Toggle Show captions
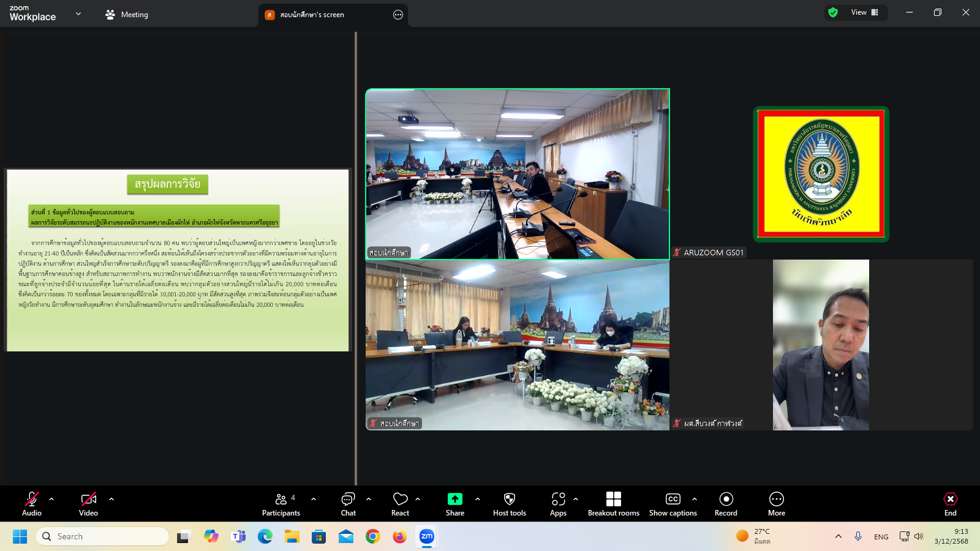Image resolution: width=980 pixels, height=551 pixels. click(673, 504)
